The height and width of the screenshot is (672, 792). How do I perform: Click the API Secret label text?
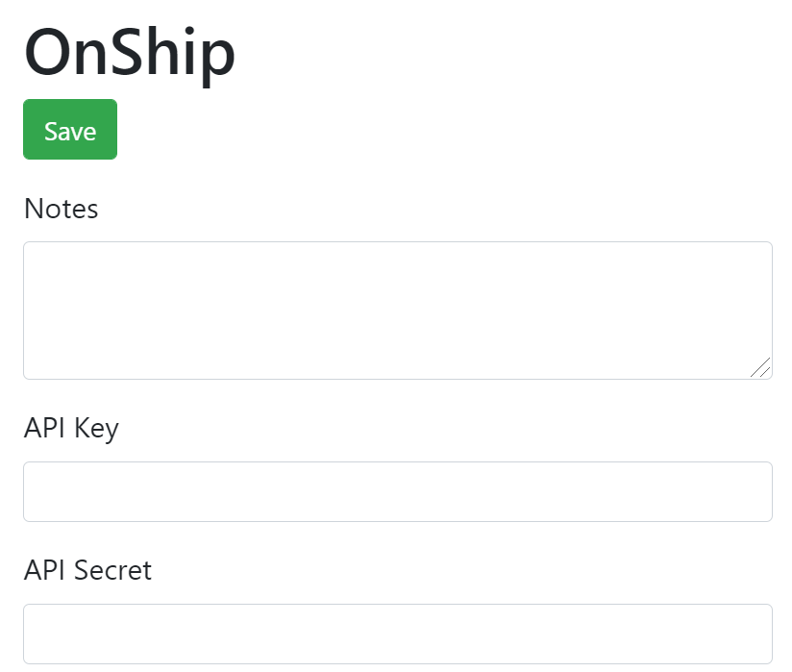(x=87, y=570)
